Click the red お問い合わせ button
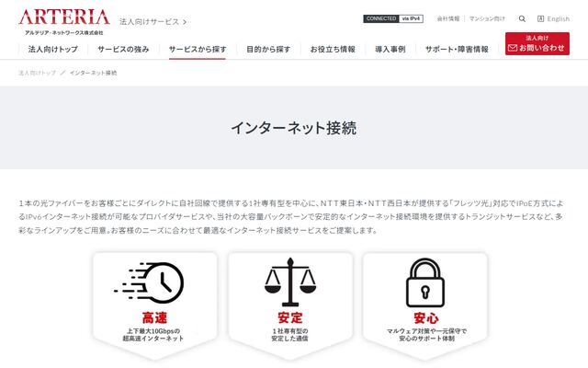Viewport: 588px width, 368px height. (537, 43)
